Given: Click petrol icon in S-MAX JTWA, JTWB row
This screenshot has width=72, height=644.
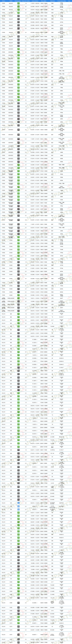Looking at the screenshot, I should (x=19, y=240).
